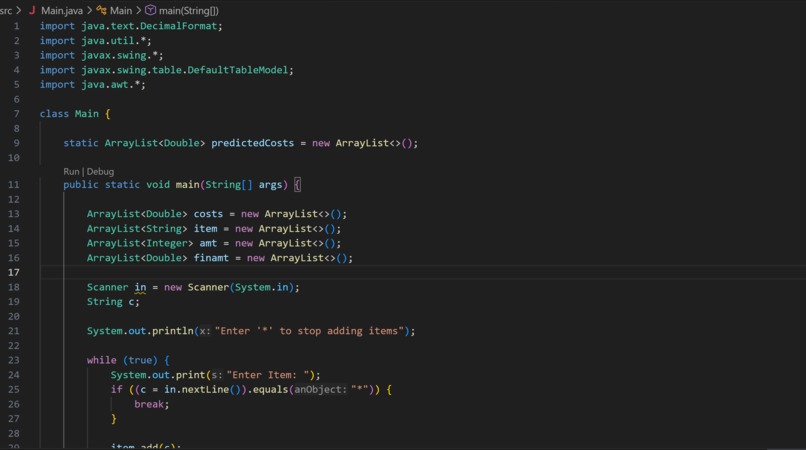The height and width of the screenshot is (450, 806).
Task: Open the main(String[]) method breadcrumb
Action: [x=189, y=10]
